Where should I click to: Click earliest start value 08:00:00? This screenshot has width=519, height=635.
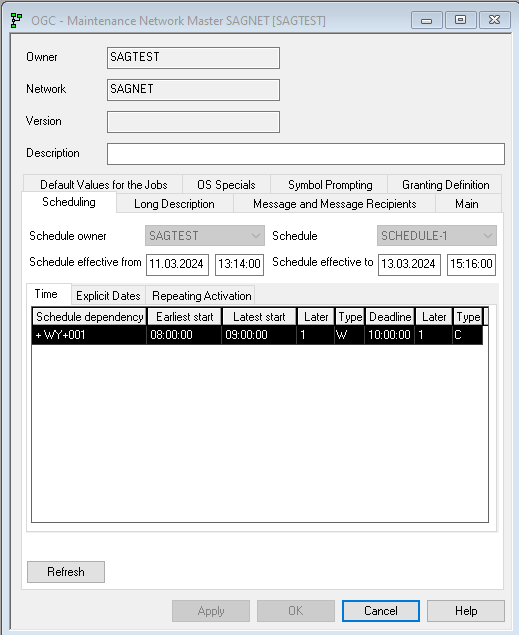[x=171, y=335]
